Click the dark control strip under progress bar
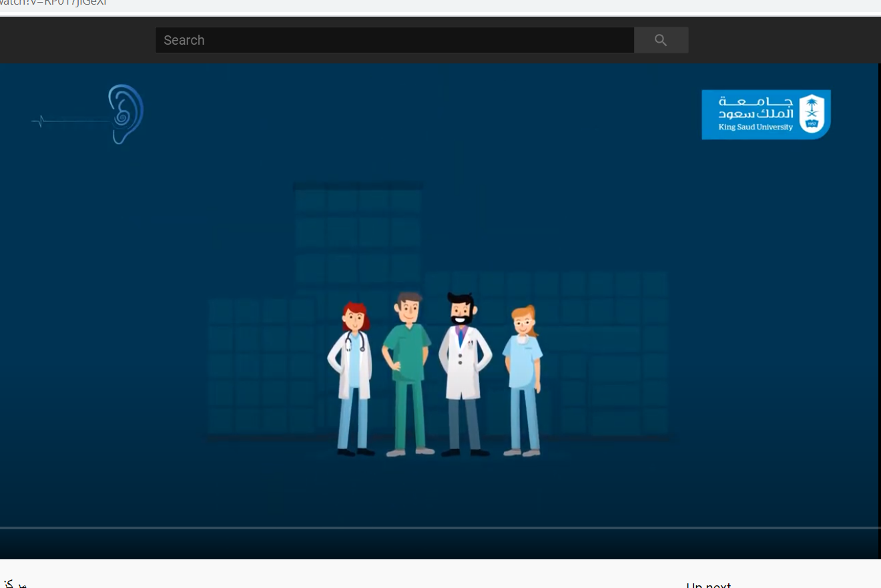This screenshot has height=588, width=881. 439,545
